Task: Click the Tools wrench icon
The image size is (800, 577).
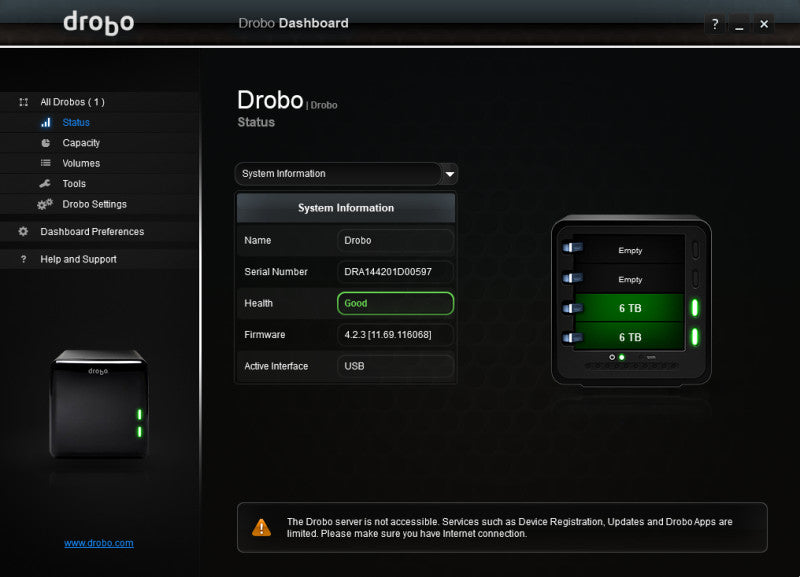Action: (x=45, y=184)
